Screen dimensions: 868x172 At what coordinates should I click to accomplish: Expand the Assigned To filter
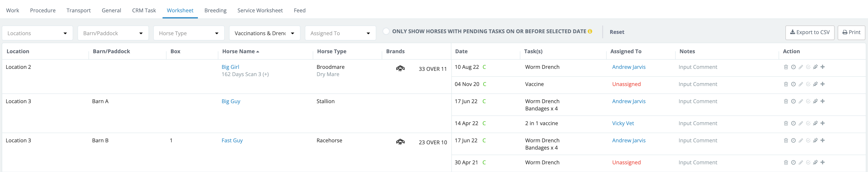point(340,33)
